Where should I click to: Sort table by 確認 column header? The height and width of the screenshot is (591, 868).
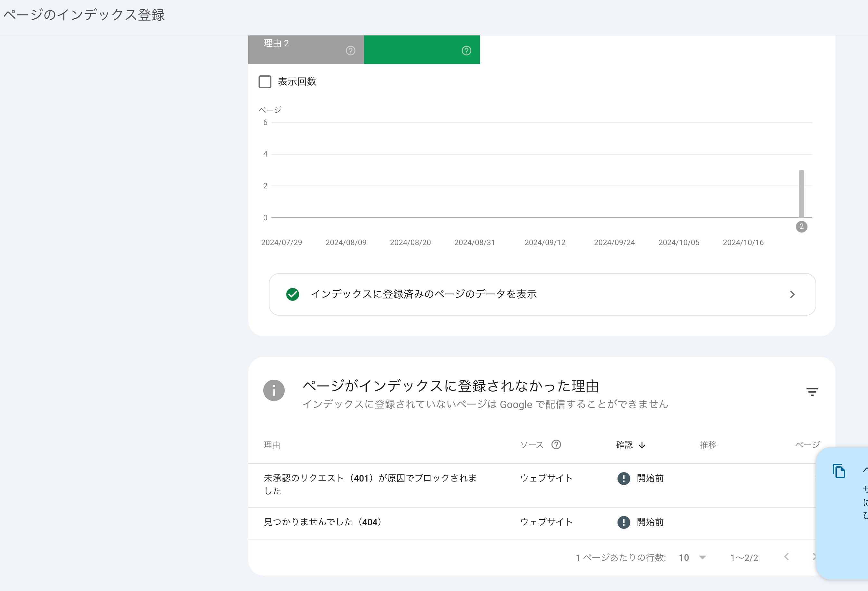click(624, 445)
